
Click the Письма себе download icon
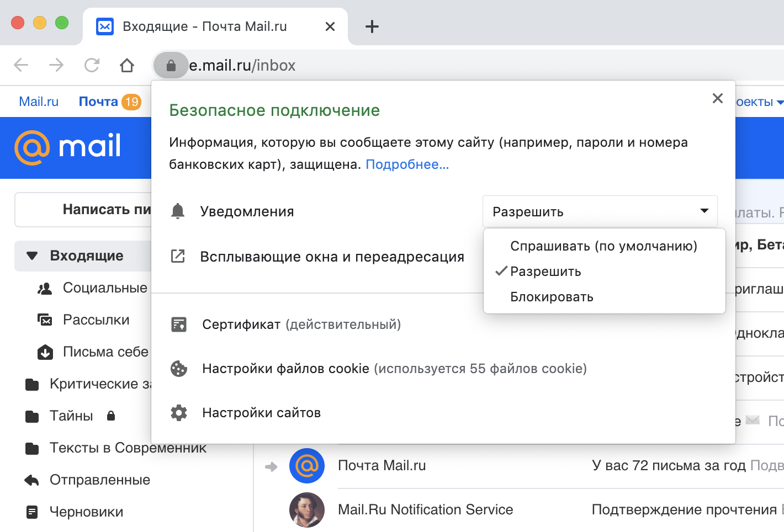(45, 352)
